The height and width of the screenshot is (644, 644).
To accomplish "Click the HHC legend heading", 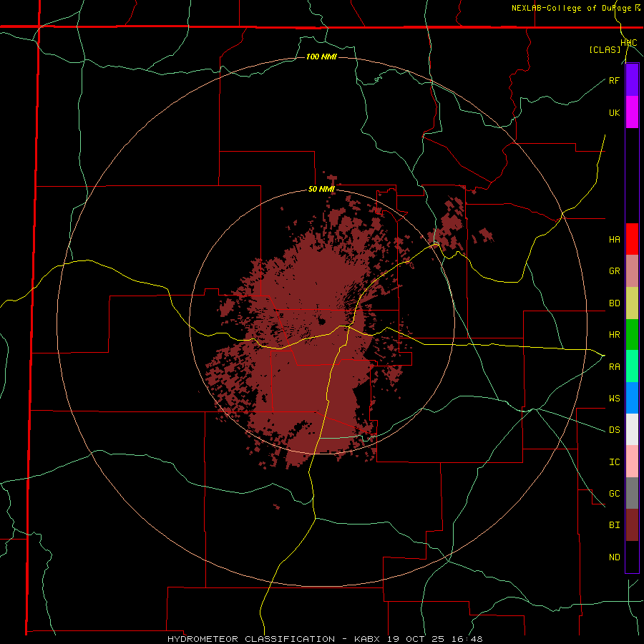I will [629, 43].
